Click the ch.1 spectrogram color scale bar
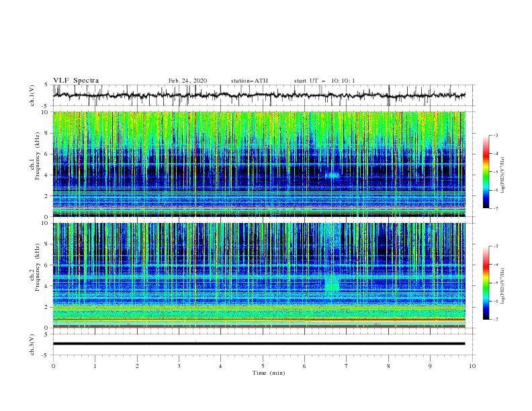532x411 pixels. pos(486,171)
